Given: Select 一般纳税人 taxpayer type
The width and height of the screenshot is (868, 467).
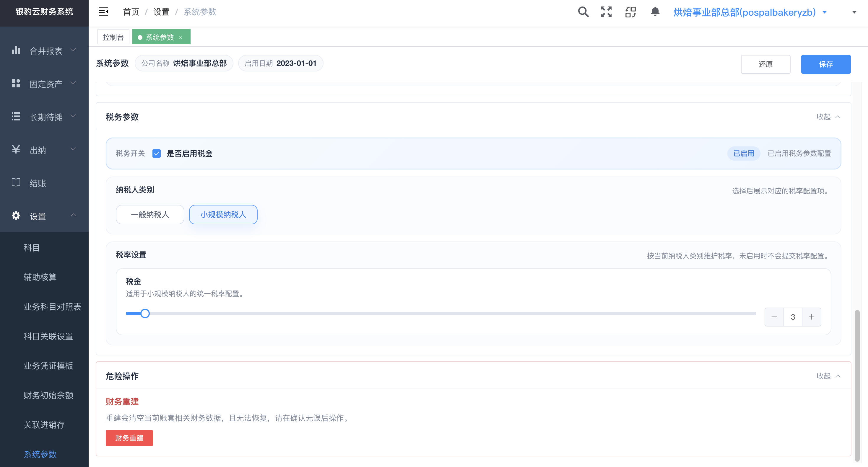Looking at the screenshot, I should [150, 215].
